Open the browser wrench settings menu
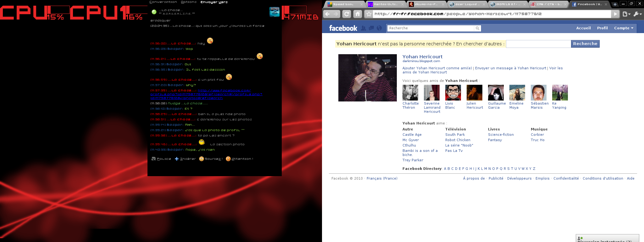This screenshot has height=242, width=644. [638, 14]
